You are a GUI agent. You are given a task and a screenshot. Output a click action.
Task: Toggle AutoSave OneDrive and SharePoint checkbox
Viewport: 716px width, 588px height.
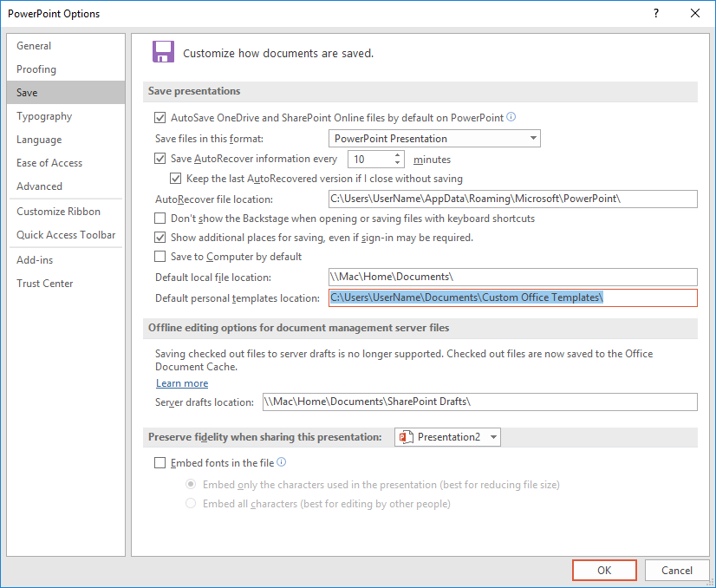pyautogui.click(x=159, y=118)
